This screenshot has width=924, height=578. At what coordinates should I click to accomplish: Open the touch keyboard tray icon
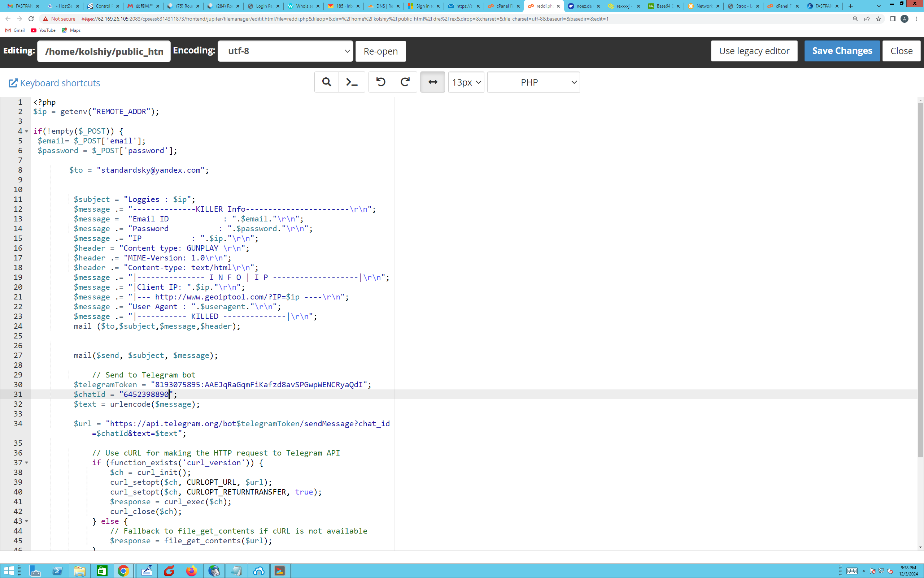[852, 571]
